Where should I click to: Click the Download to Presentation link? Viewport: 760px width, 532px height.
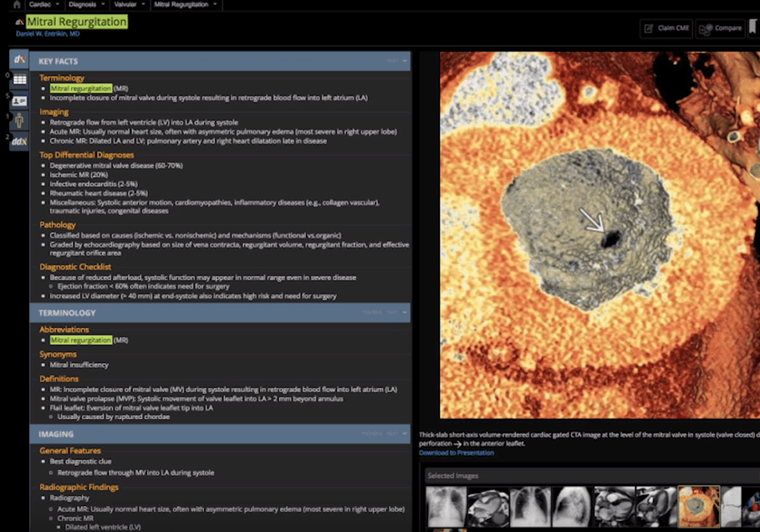click(x=456, y=453)
